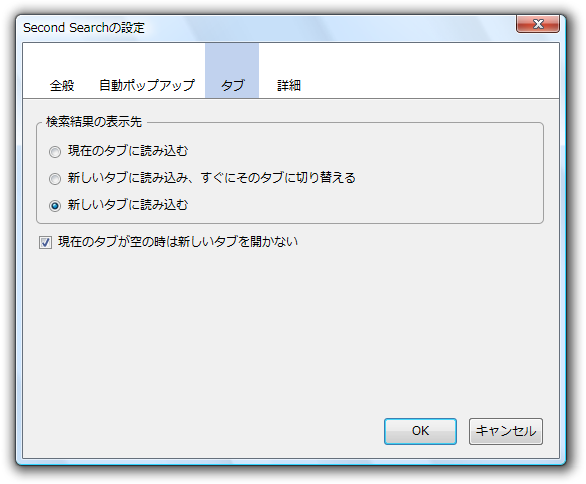Click the label text 新しいタブに読み込む

[x=128, y=205]
